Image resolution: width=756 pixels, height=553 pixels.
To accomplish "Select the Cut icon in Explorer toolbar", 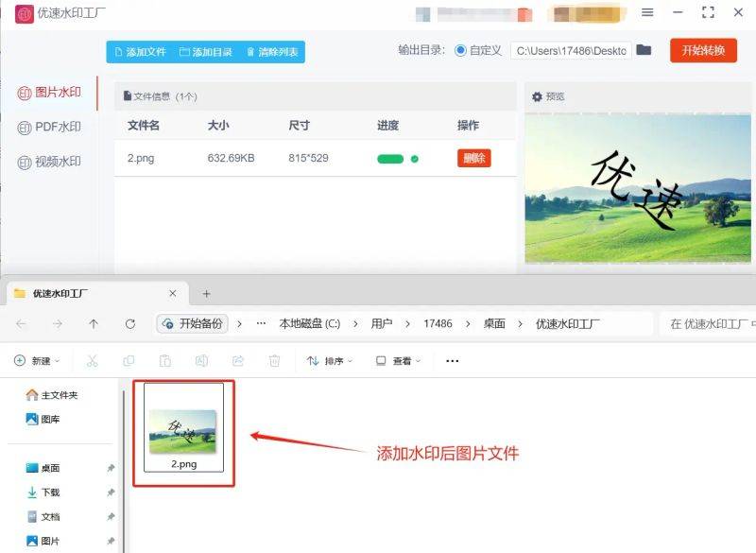I will coord(92,360).
